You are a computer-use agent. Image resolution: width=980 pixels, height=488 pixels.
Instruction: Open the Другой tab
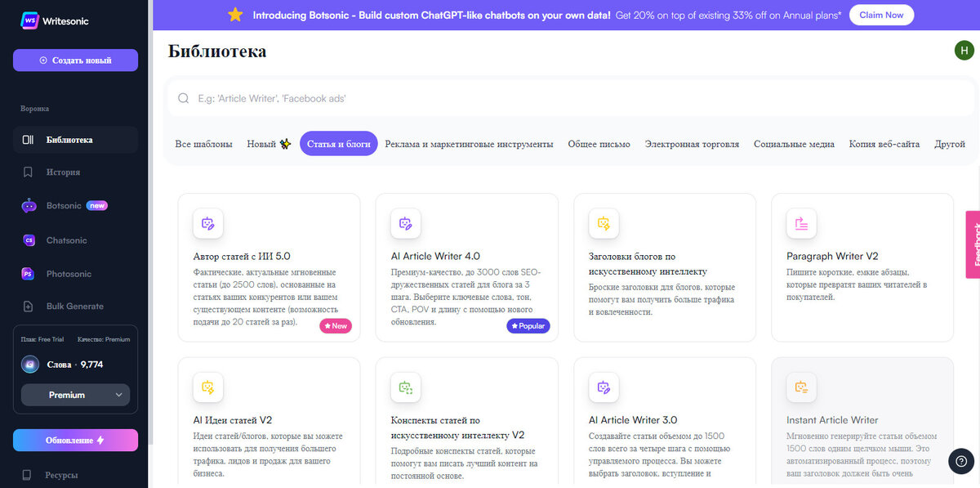click(950, 144)
